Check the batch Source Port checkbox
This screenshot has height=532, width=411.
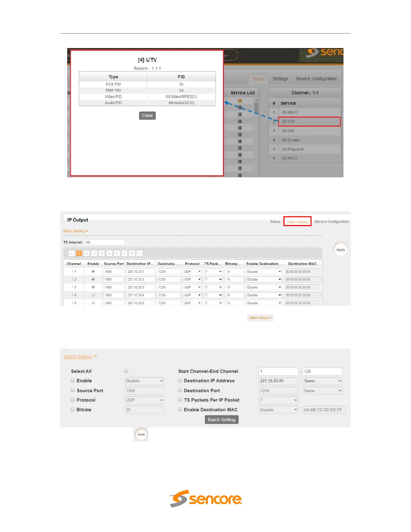(x=73, y=390)
